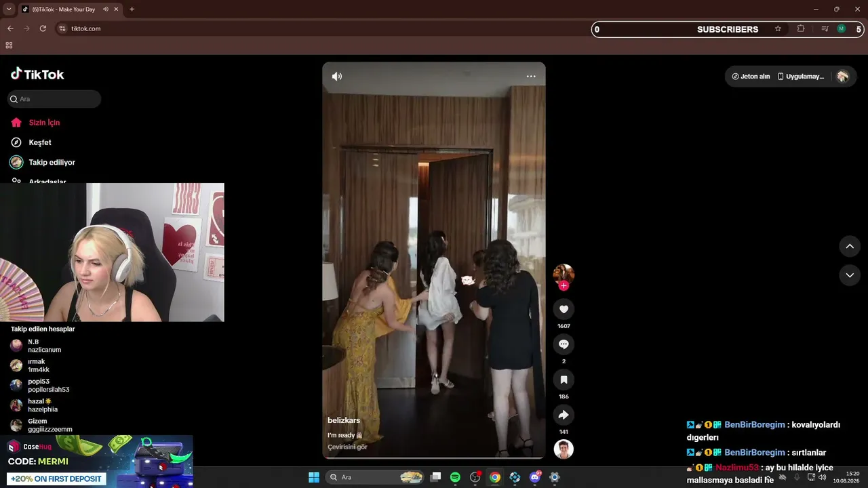Open Chrome from the taskbar
868x488 pixels.
tap(495, 477)
